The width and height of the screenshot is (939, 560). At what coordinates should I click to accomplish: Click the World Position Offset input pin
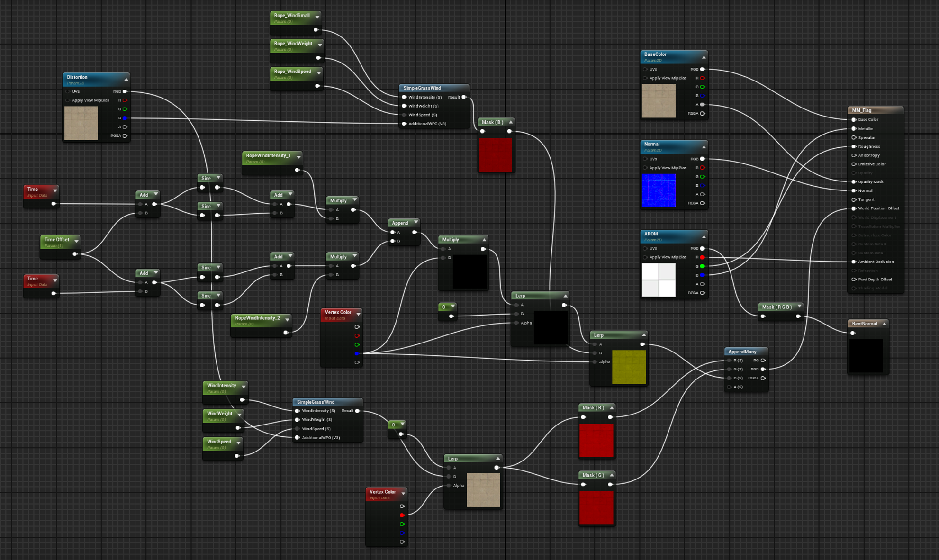point(854,208)
